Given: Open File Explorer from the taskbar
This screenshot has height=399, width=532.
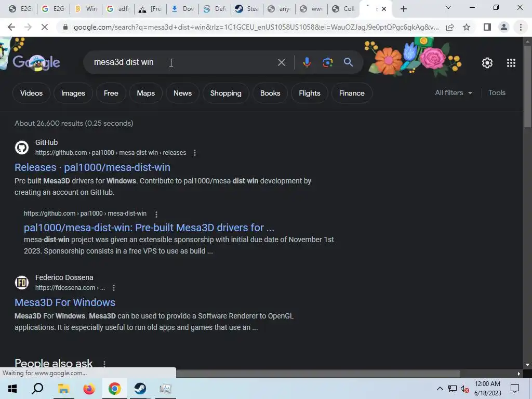Looking at the screenshot, I should click(63, 389).
